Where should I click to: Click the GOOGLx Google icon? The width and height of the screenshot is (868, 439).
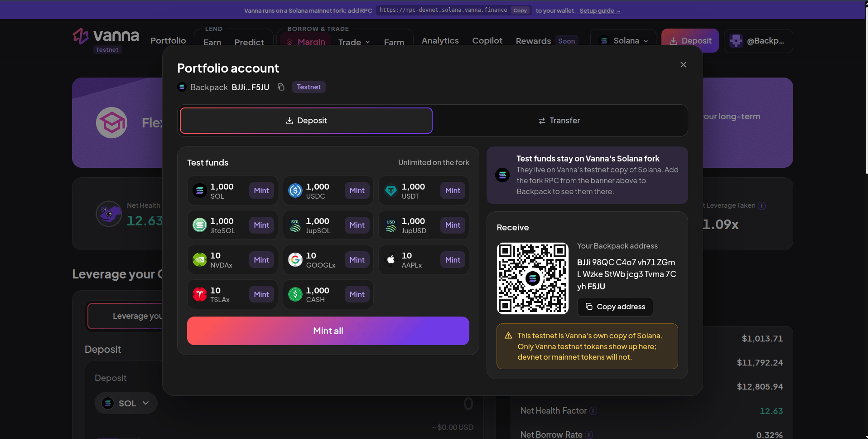295,260
